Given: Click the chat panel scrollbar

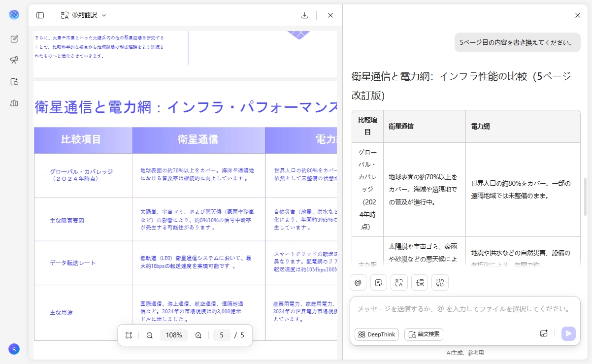Looking at the screenshot, I should tap(585, 197).
